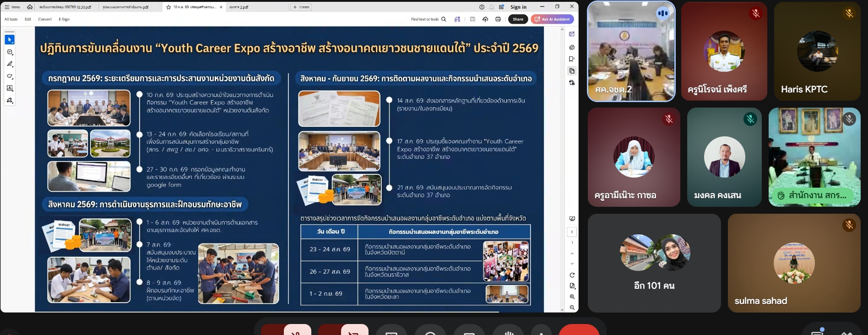Select the ครูอามีเนาะ กาซอ participant tile
This screenshot has width=868, height=335.
coord(634,157)
